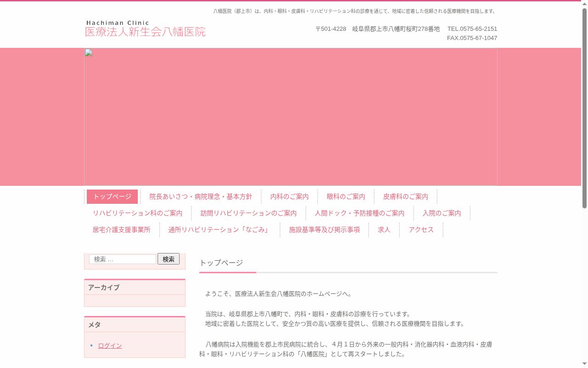The width and height of the screenshot is (588, 368).
Task: Click the メタ widget heading
Action: point(135,325)
